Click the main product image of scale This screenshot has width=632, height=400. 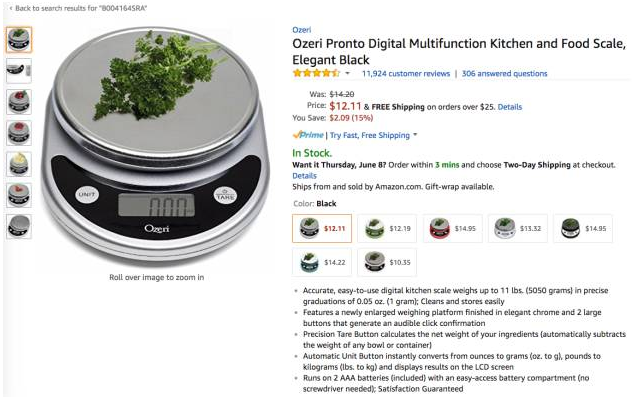point(156,147)
